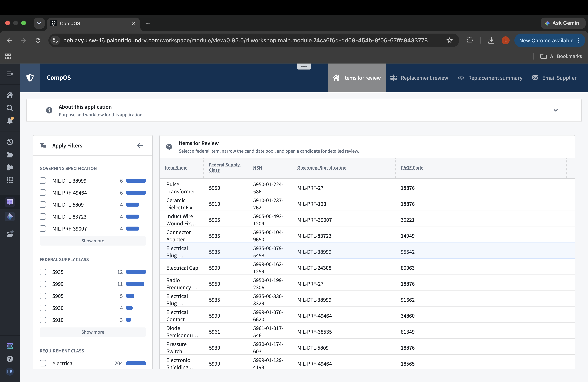The width and height of the screenshot is (588, 382).
Task: Go to the Email Supplier tab
Action: 554,78
